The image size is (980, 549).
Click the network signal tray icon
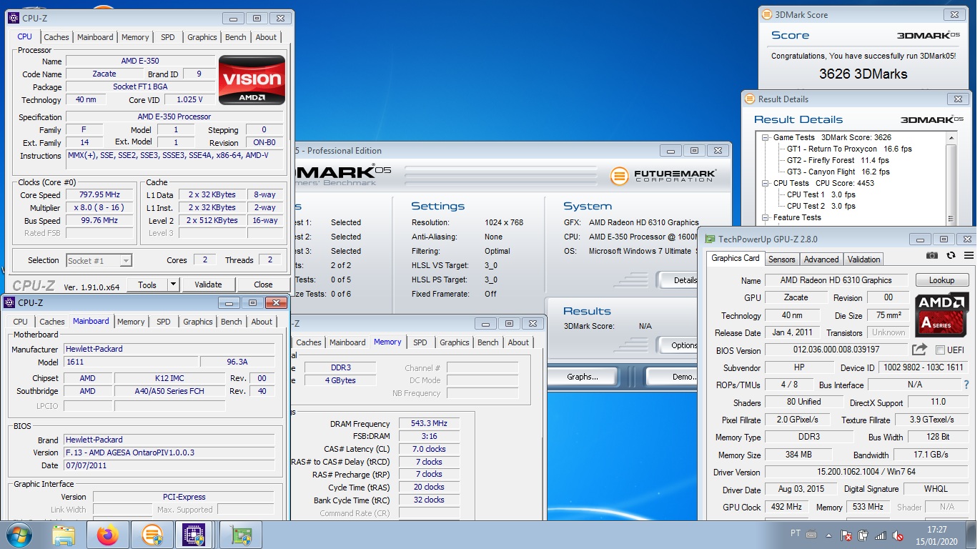pyautogui.click(x=881, y=535)
